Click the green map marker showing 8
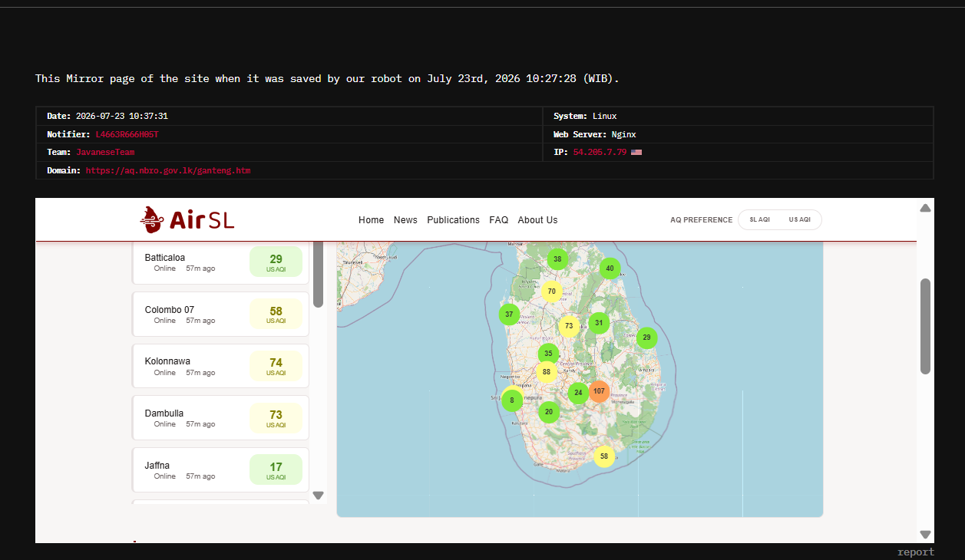Viewport: 965px width, 560px height. pos(512,400)
